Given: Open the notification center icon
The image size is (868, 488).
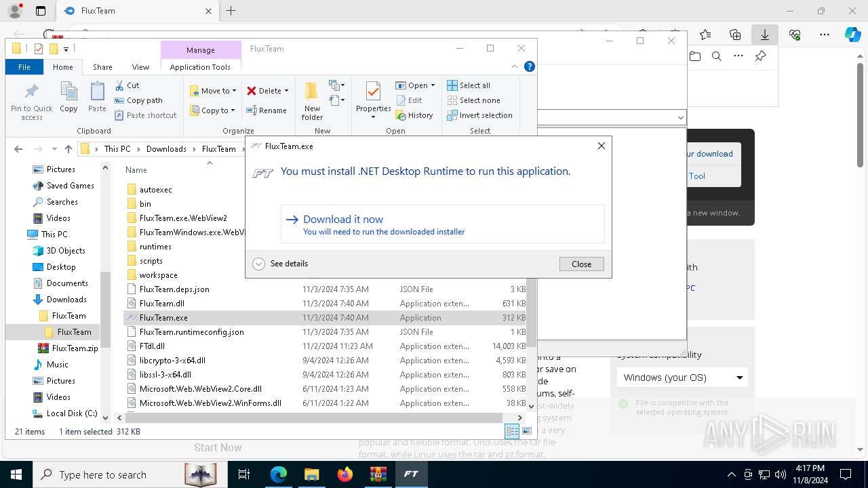Looking at the screenshot, I should coord(846,474).
